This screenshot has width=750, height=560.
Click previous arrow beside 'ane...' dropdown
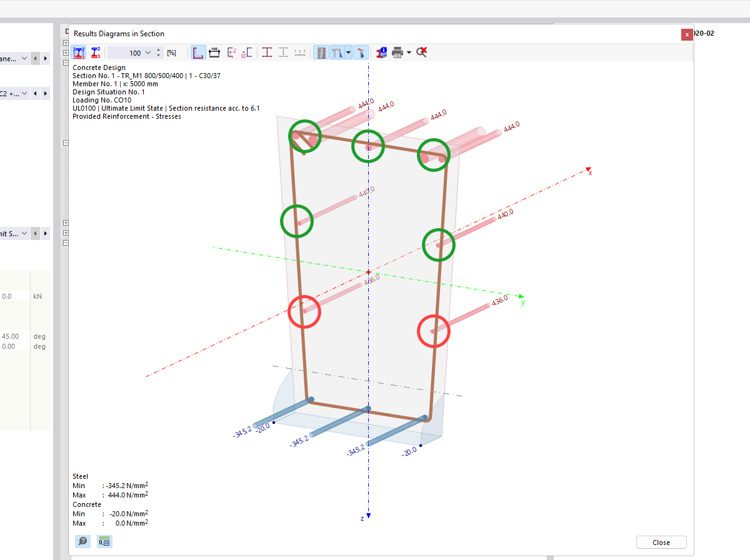pos(36,58)
